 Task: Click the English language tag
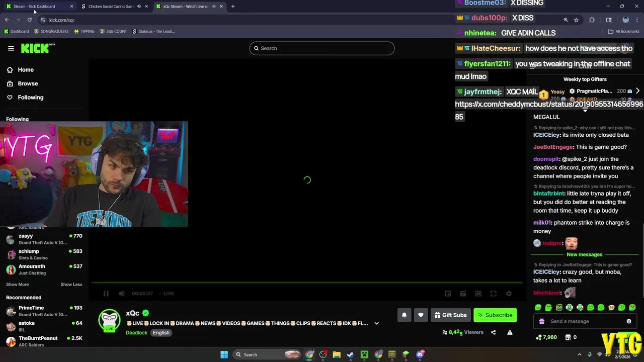coord(161,333)
